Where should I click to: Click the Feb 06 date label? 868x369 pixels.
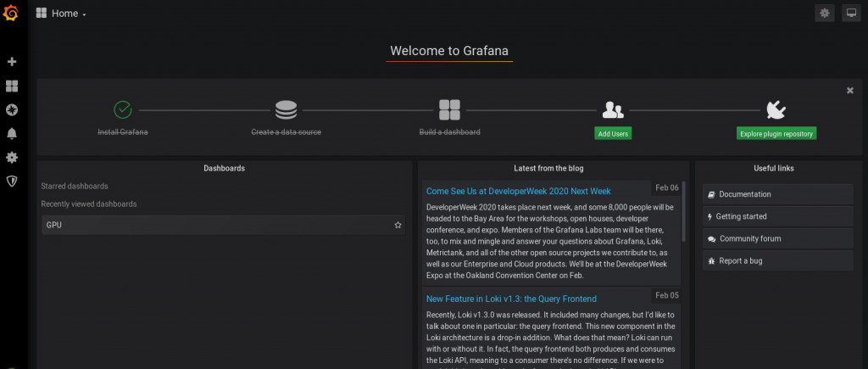click(x=667, y=187)
